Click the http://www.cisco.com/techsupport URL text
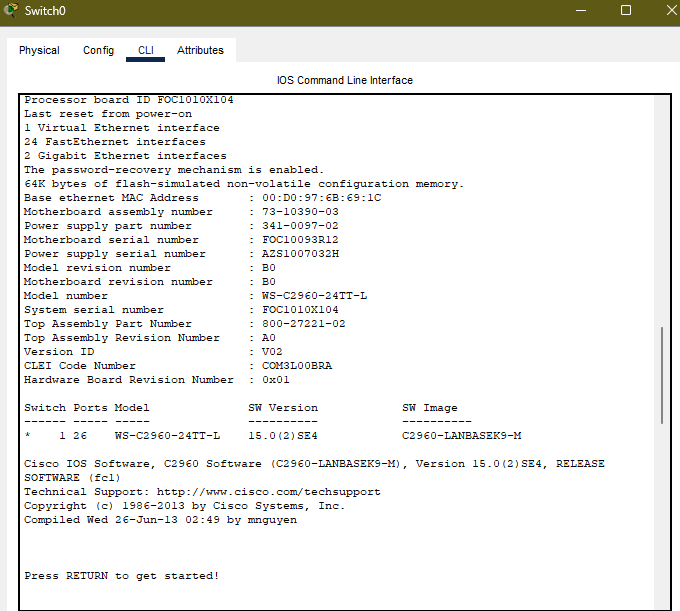The width and height of the screenshot is (680, 611). pyautogui.click(x=268, y=492)
